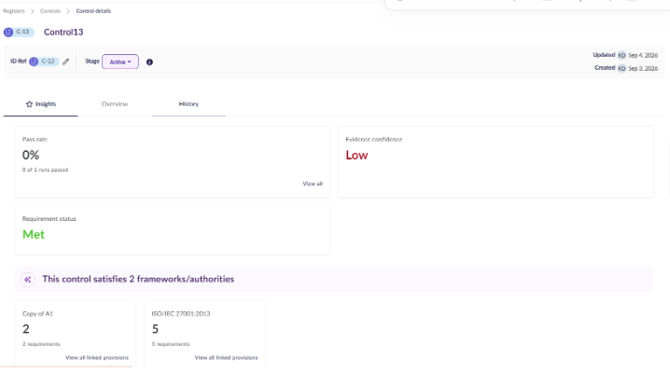Image resolution: width=670 pixels, height=371 pixels.
Task: Click the C-13 badge beside Control13 title
Action: tap(19, 32)
